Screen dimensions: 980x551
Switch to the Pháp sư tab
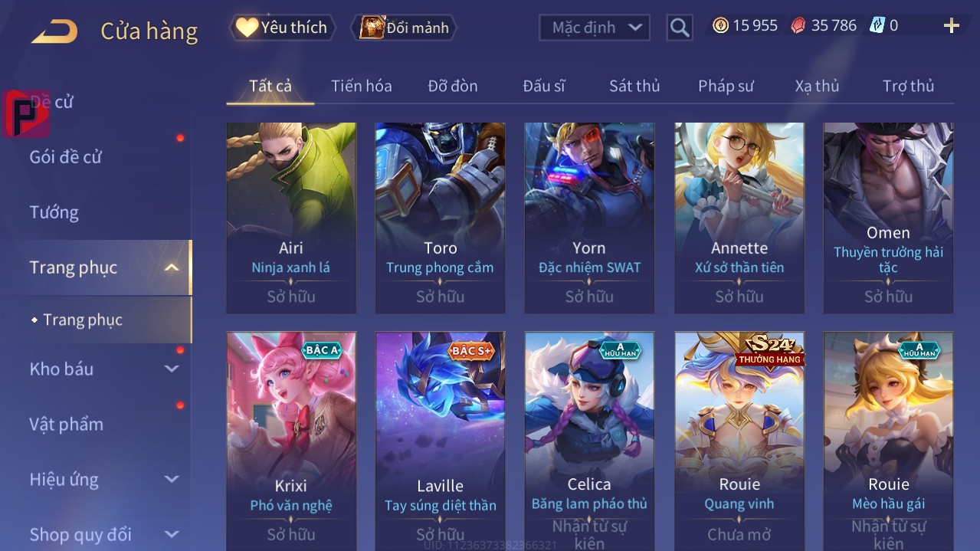pyautogui.click(x=726, y=86)
